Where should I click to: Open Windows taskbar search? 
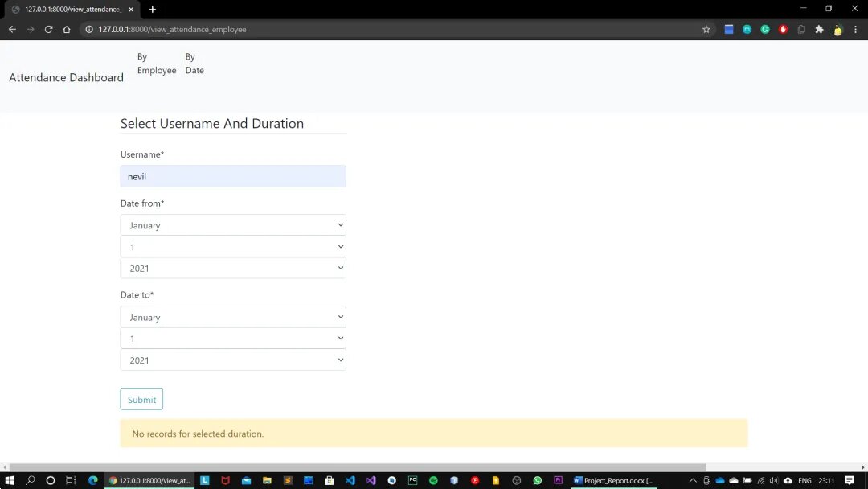(30, 480)
